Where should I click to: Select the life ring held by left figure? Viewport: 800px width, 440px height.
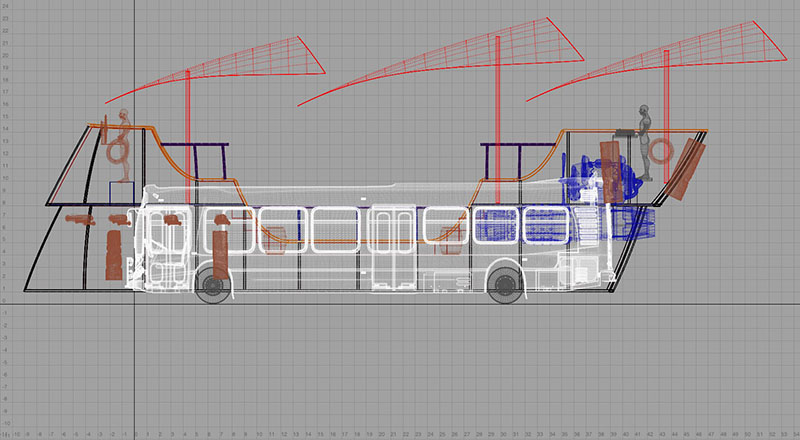point(117,152)
